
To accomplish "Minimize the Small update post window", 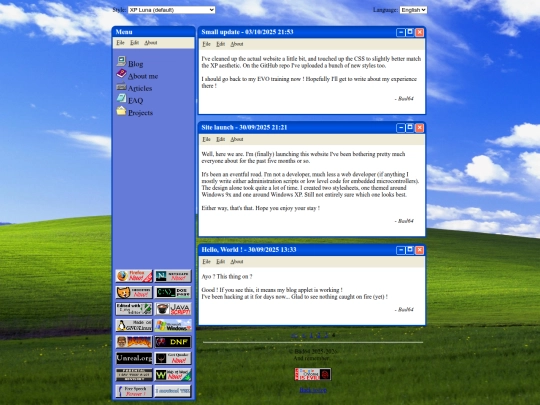I will click(401, 32).
